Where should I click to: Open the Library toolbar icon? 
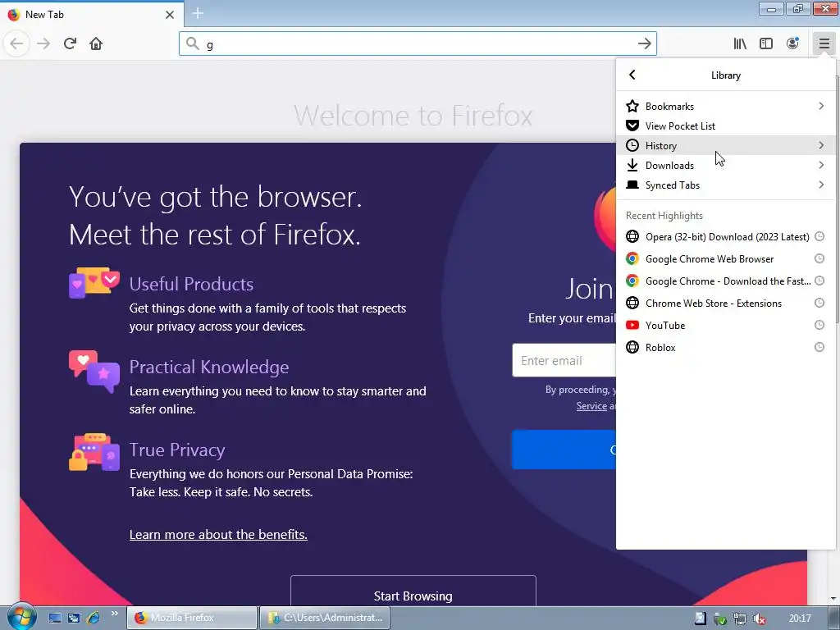pos(740,43)
